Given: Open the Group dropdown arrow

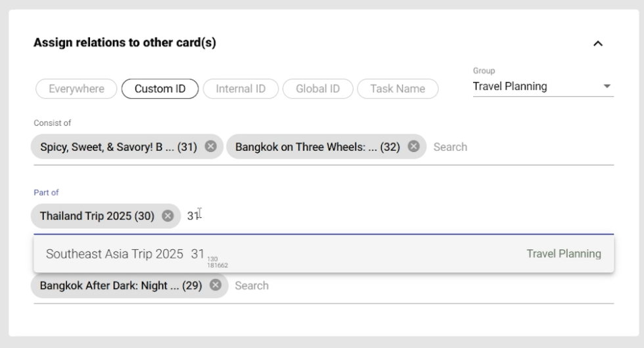Looking at the screenshot, I should [607, 87].
